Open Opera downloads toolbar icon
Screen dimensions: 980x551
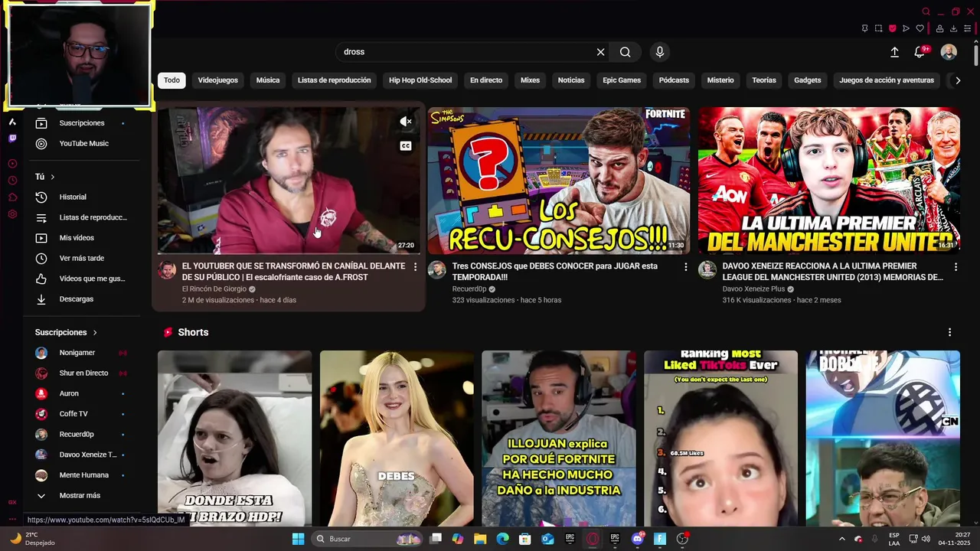[953, 28]
